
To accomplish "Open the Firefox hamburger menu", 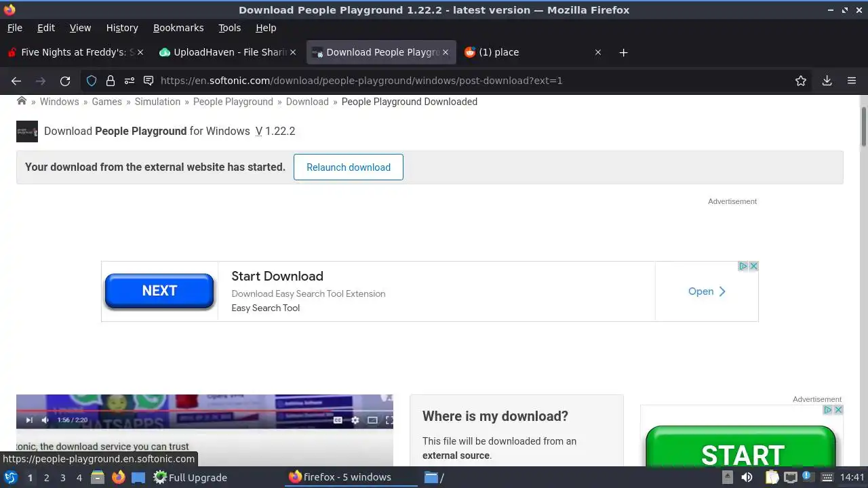I will (x=852, y=81).
